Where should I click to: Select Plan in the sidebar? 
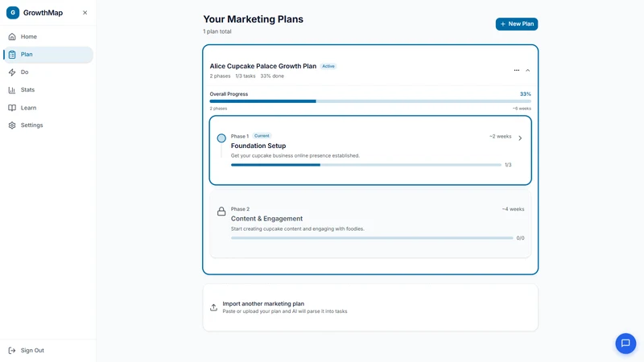pos(48,55)
